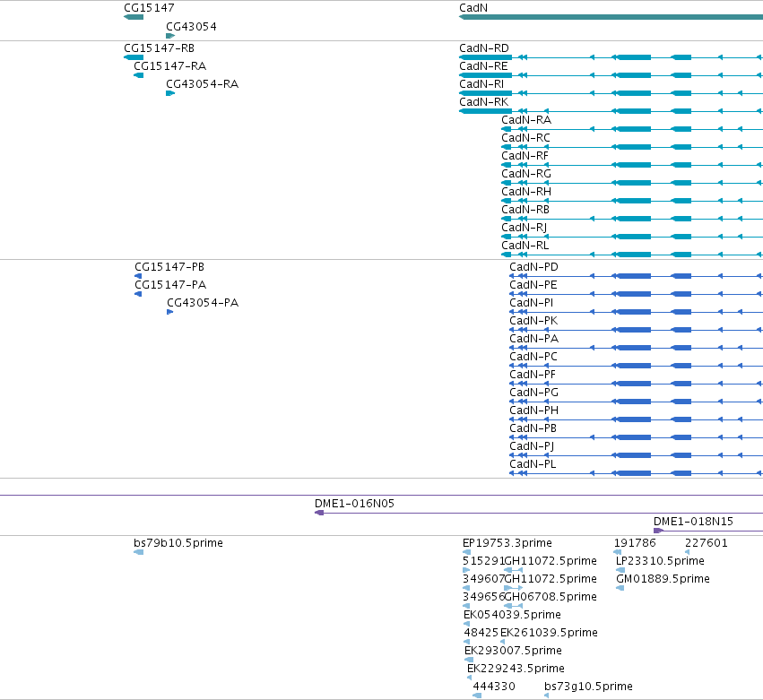Open the EK054039.5prime EST label
This screenshot has width=763, height=700.
[x=512, y=616]
